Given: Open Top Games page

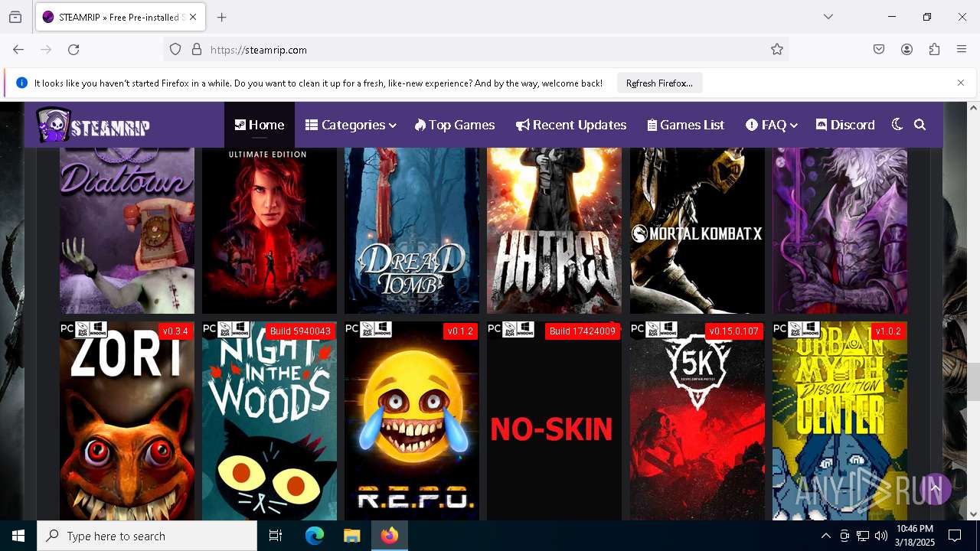Looking at the screenshot, I should point(455,125).
